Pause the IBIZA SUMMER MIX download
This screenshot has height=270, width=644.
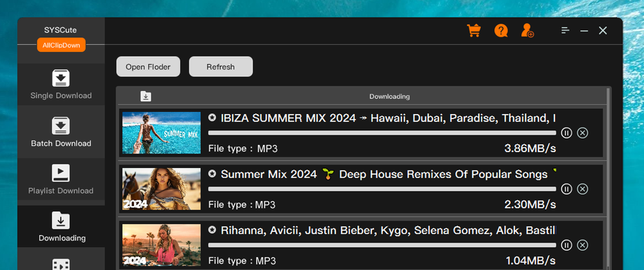[567, 133]
